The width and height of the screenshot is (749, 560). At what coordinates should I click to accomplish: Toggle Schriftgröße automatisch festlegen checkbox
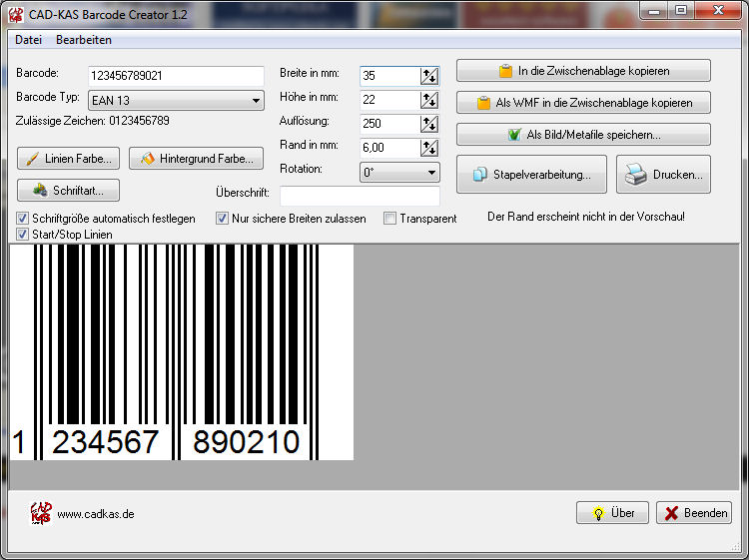click(x=23, y=219)
